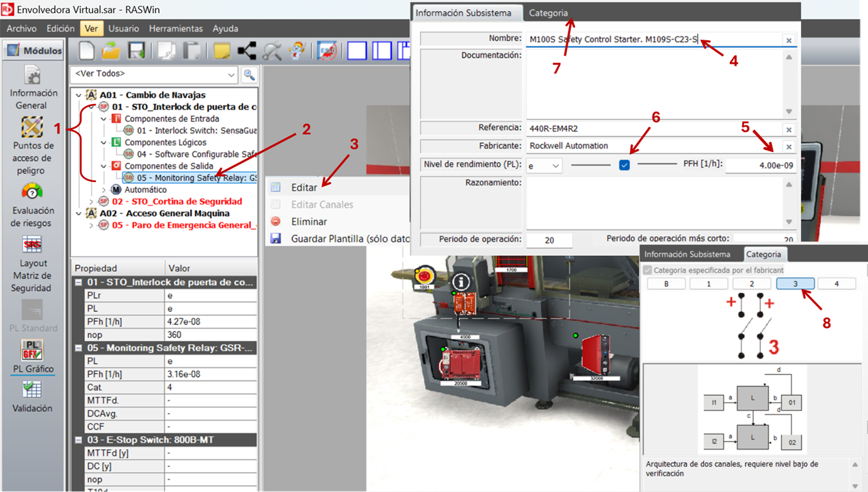This screenshot has width=868, height=492.
Task: Open the Archivo menu
Action: click(21, 29)
